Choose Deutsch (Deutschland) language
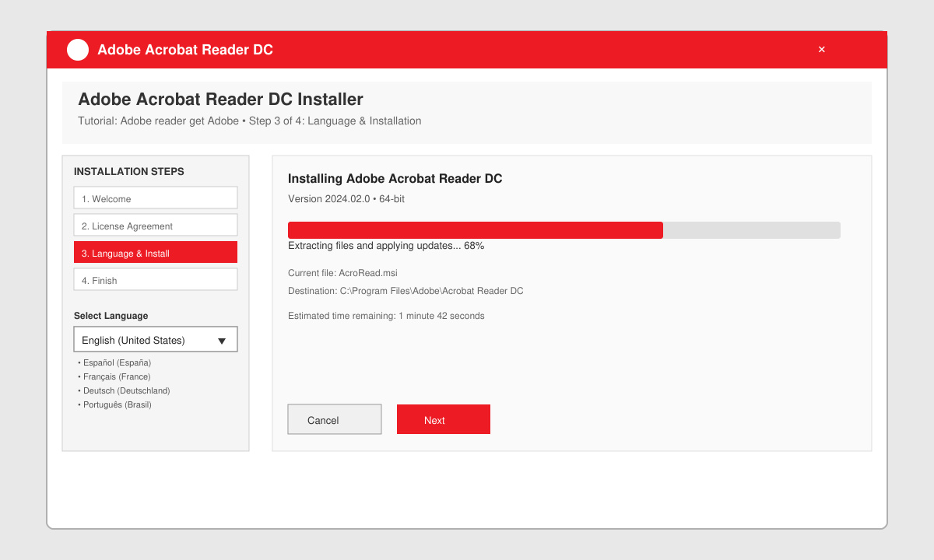This screenshot has width=934, height=560. 124,390
